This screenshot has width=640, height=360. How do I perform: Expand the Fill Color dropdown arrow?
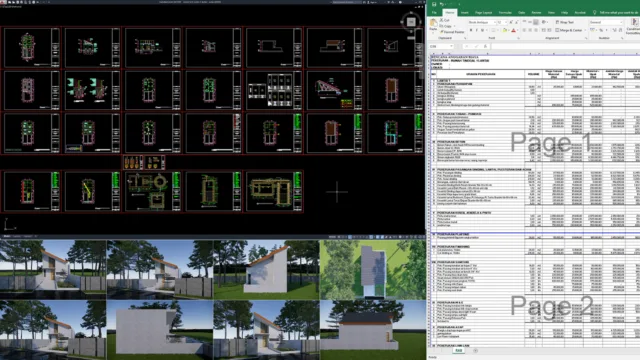(x=508, y=30)
